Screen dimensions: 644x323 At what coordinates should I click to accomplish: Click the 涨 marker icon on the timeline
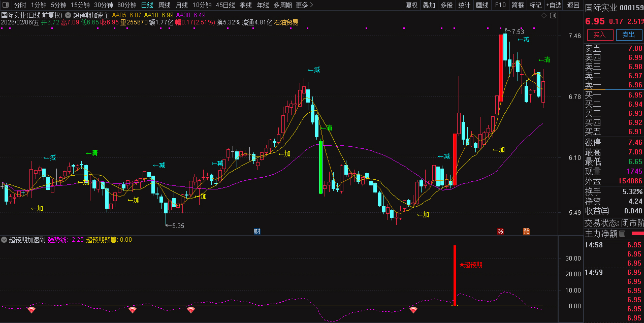(500, 232)
